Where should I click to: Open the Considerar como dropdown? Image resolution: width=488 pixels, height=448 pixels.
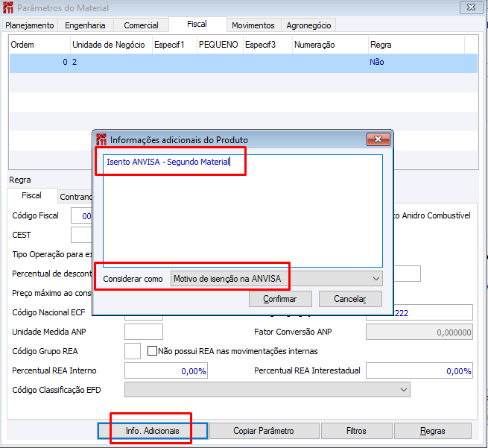coord(276,278)
